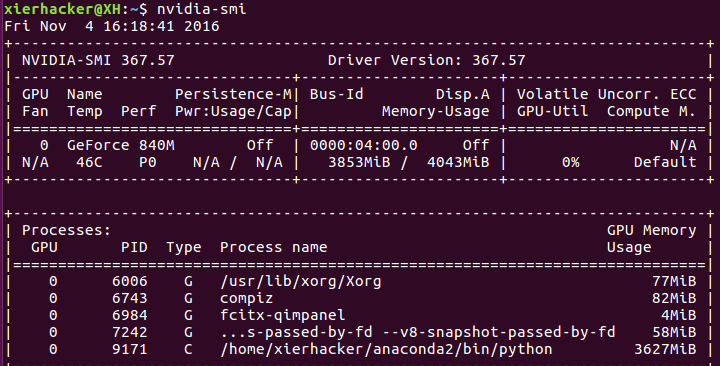This screenshot has width=720, height=366.
Task: Click the /usr/lib/xorg/Xorg process name
Action: tap(301, 281)
